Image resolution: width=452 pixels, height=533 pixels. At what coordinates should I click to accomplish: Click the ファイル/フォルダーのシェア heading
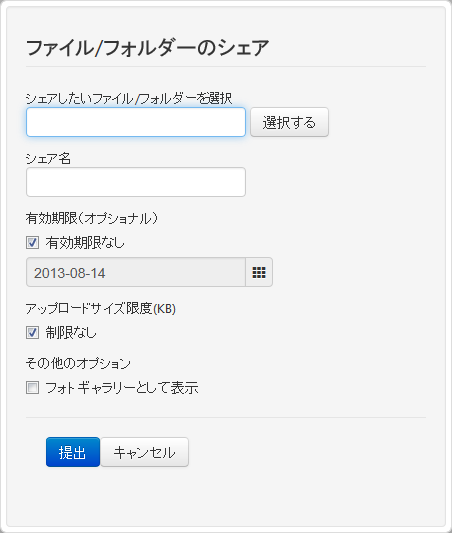tap(147, 48)
